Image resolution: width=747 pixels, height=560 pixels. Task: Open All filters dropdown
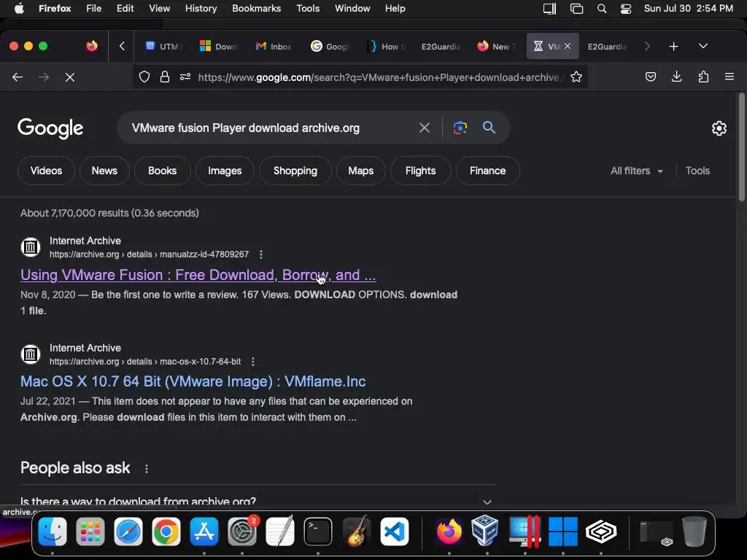pyautogui.click(x=636, y=171)
